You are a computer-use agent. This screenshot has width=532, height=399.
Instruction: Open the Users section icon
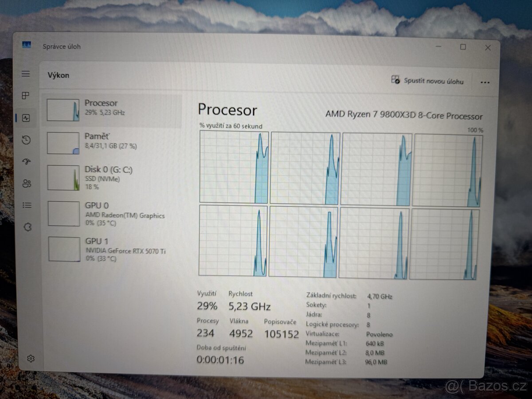(x=26, y=184)
